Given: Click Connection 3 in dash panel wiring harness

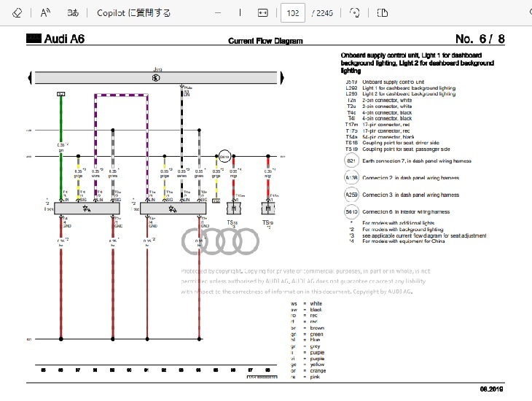Looking at the screenshot, I should coord(410,195).
